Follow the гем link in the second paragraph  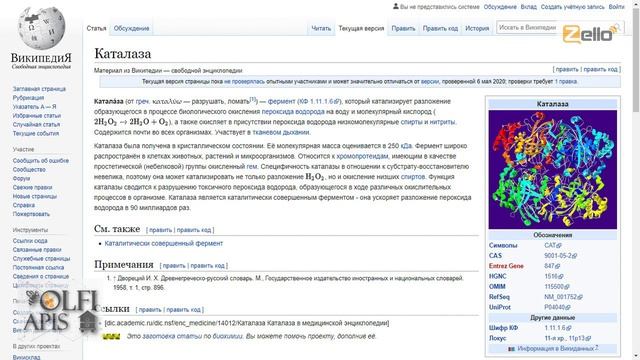tap(252, 167)
